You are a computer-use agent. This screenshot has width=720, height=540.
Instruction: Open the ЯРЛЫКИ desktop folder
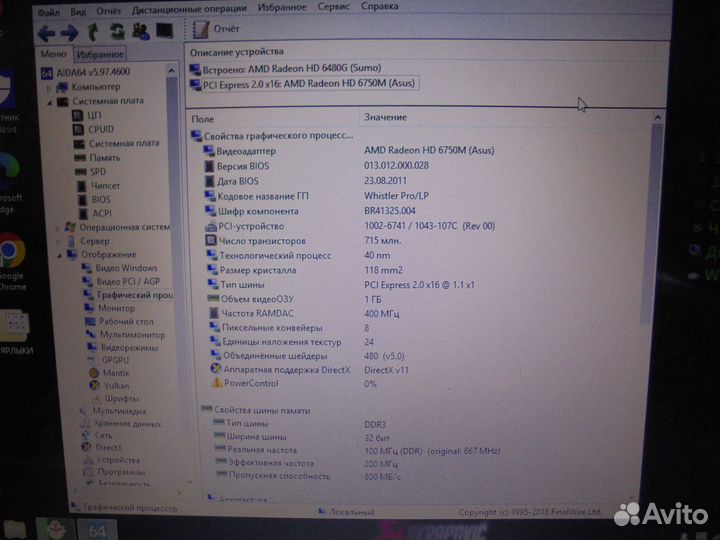pyautogui.click(x=16, y=333)
